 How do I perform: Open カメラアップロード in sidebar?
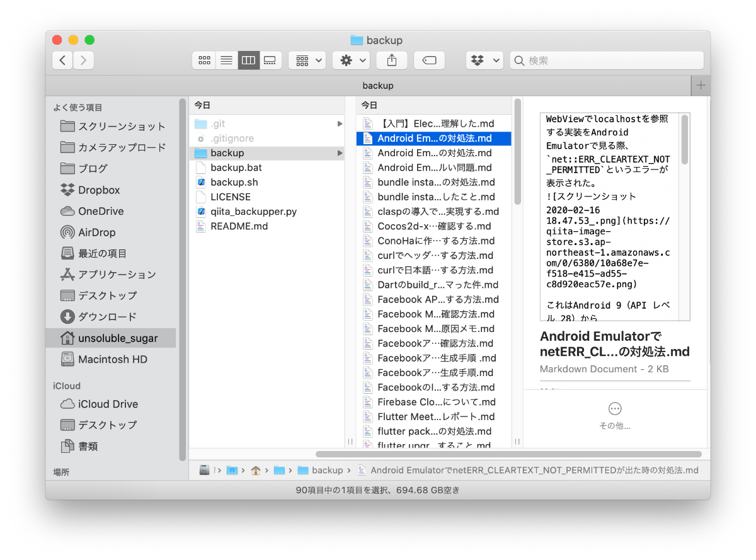pyautogui.click(x=113, y=147)
